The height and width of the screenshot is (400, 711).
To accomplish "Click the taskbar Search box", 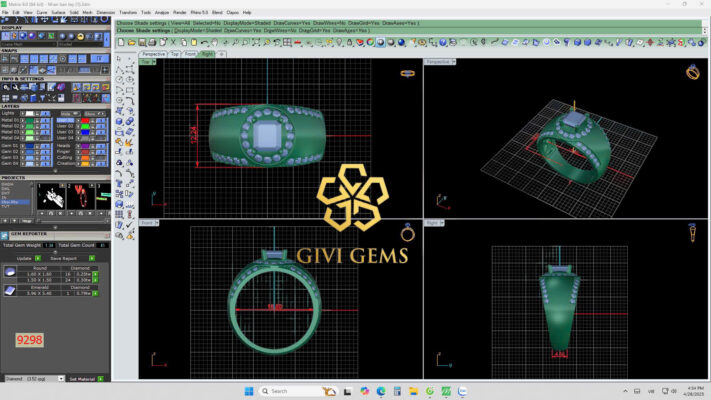I will point(297,391).
